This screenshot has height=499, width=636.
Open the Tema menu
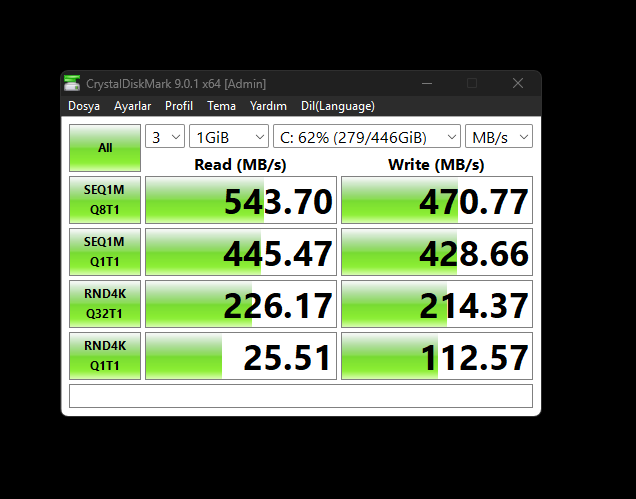coord(221,106)
